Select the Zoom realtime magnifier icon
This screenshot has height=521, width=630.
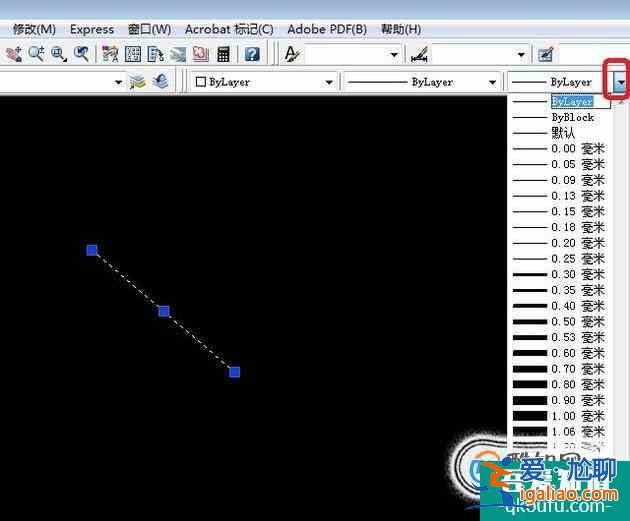pos(37,54)
